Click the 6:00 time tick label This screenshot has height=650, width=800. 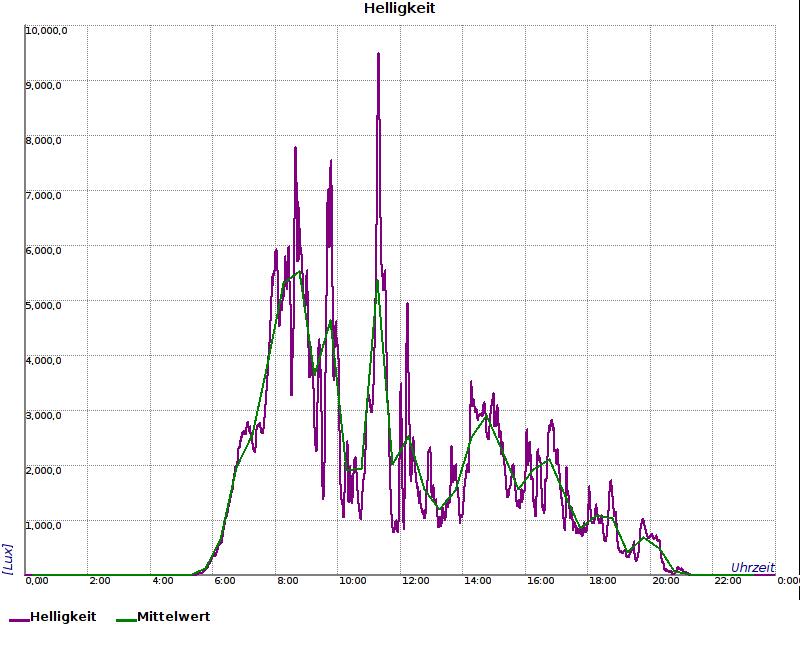224,581
